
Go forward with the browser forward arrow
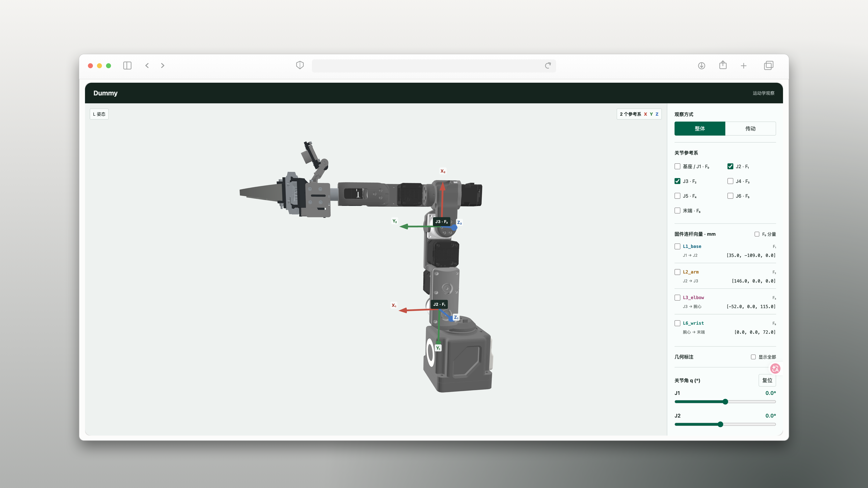[x=163, y=66]
